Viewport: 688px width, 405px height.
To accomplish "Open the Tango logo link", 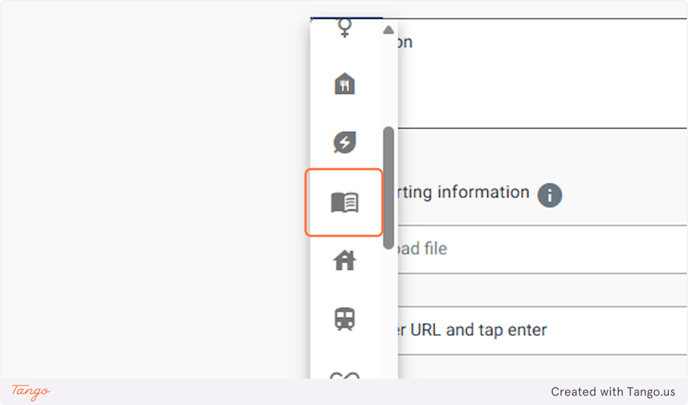I will pos(31,391).
